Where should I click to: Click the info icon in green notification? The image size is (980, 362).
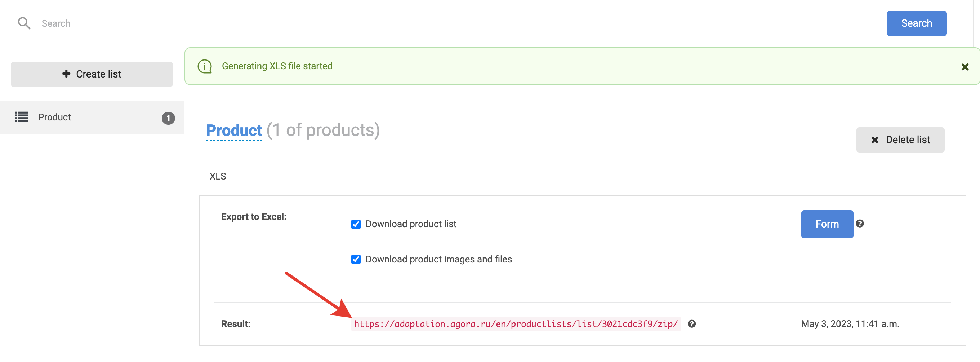point(205,66)
